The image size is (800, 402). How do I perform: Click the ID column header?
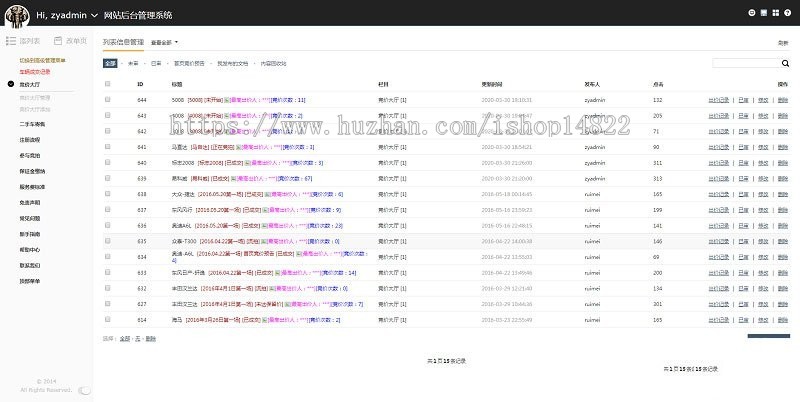140,84
